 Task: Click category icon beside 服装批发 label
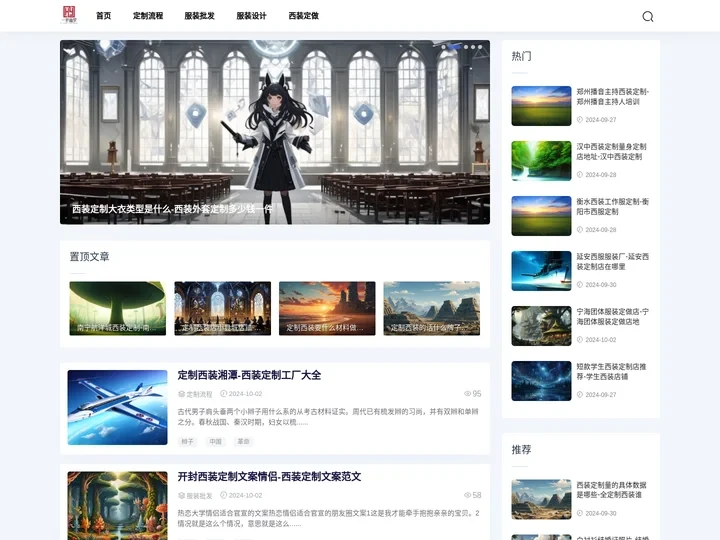(x=181, y=495)
